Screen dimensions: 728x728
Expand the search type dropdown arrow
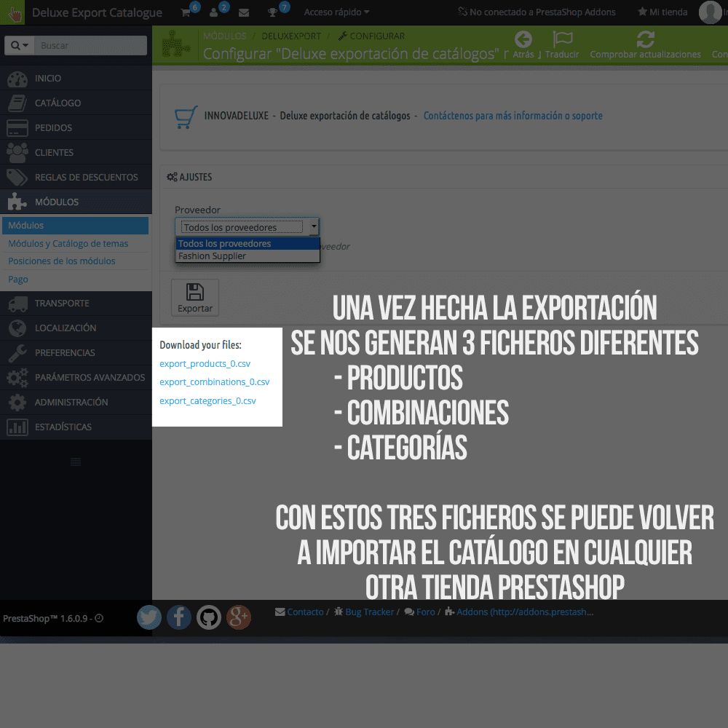tap(20, 45)
